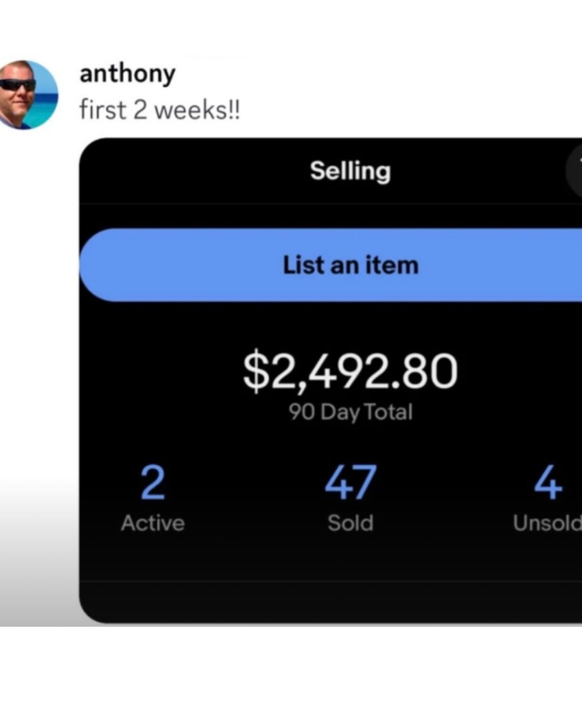Click the dollar sign in the sales total
Viewport: 582px width, 728px height.
click(x=255, y=370)
